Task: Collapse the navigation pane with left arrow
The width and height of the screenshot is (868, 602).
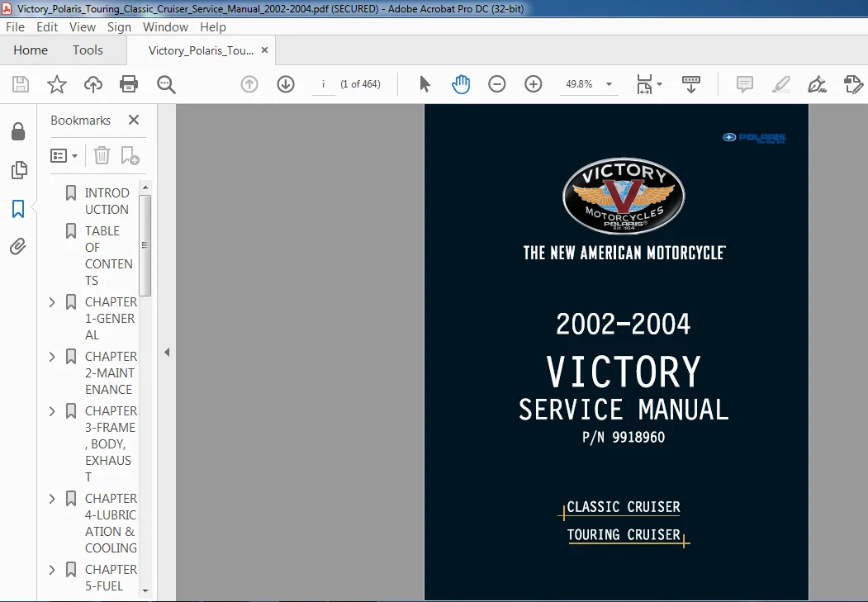Action: (167, 352)
